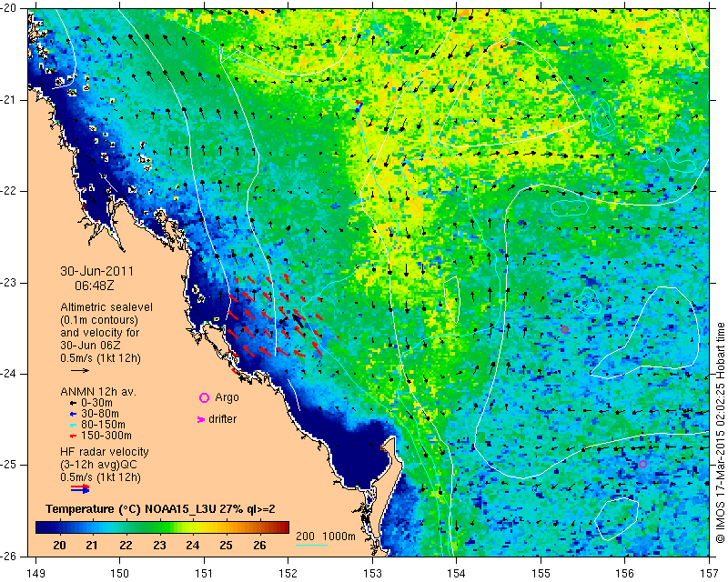728x582 pixels.
Task: Click the 'Altimetric sealevel' legend heading
Action: tap(106, 307)
